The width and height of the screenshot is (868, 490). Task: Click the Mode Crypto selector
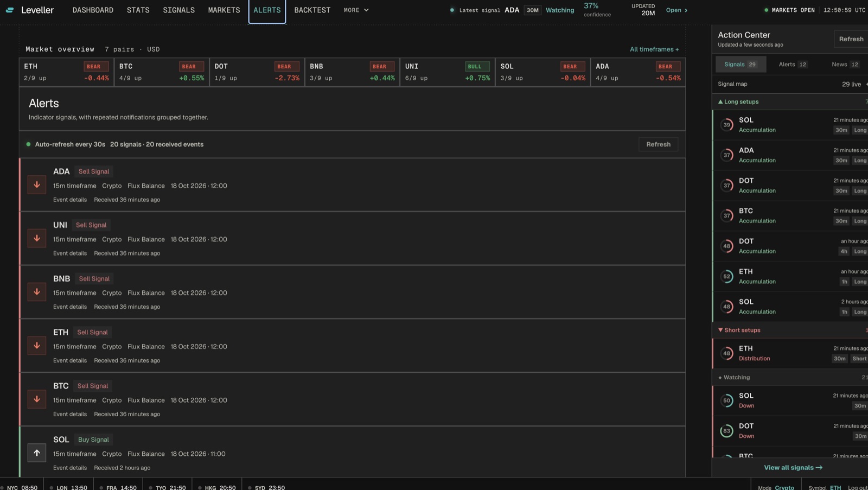776,488
